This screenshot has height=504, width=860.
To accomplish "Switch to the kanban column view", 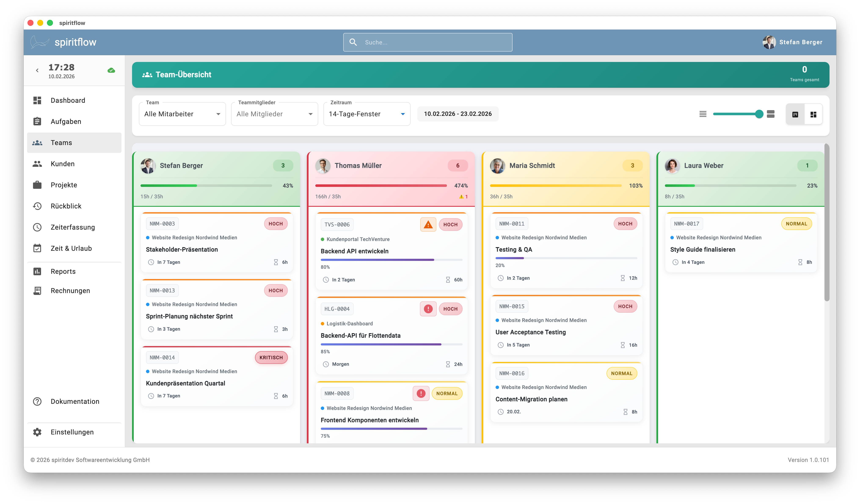I will pyautogui.click(x=795, y=115).
